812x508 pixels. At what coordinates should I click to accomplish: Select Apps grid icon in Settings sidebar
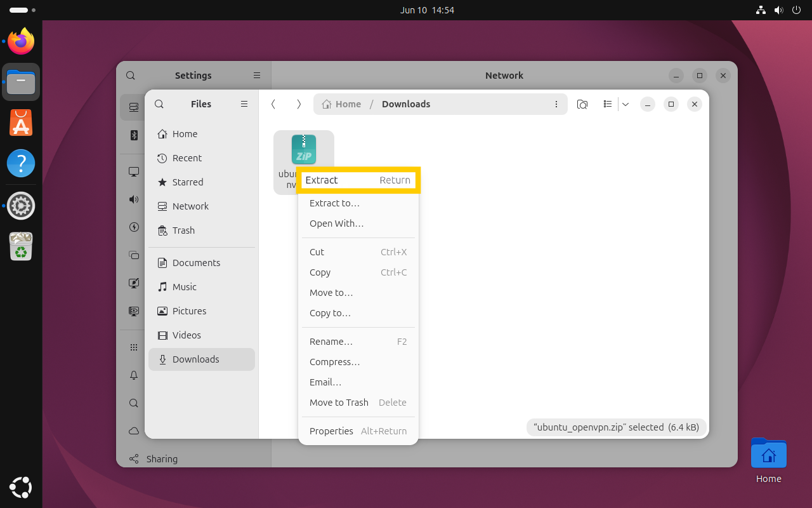click(134, 347)
